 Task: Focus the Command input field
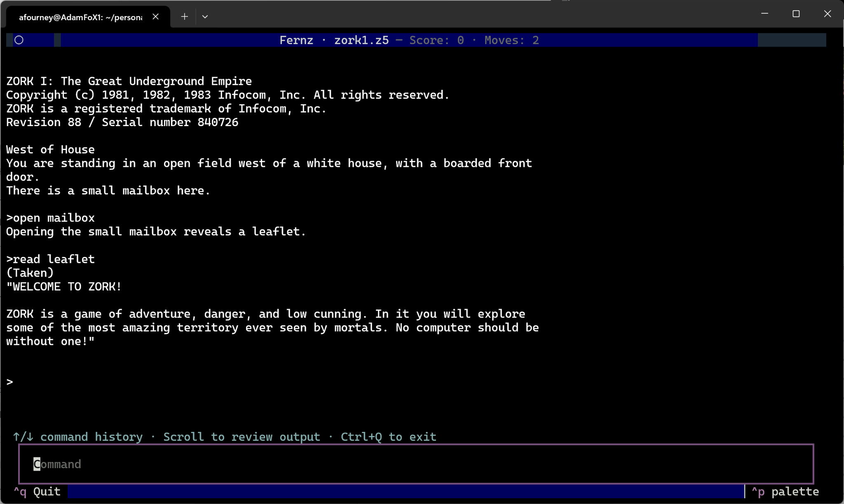click(416, 464)
